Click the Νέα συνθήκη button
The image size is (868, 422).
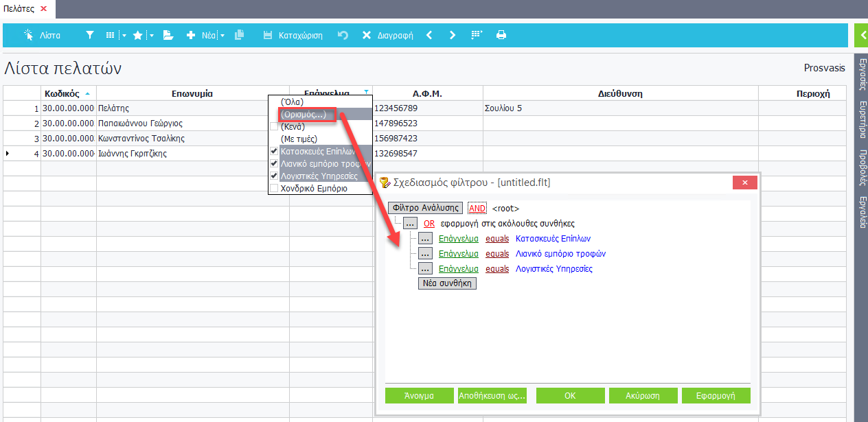click(x=447, y=283)
